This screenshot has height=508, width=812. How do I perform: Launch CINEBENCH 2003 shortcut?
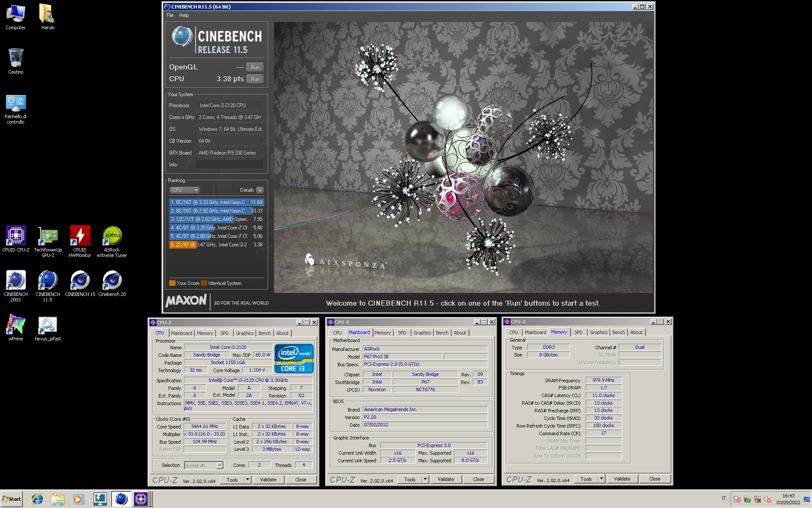tap(16, 286)
